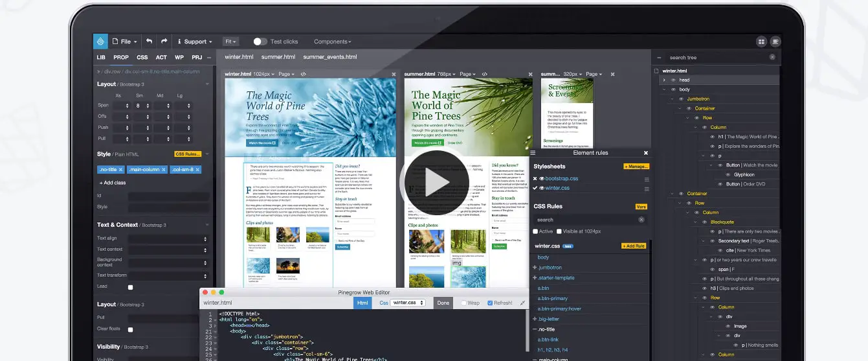
Task: Click + Add class
Action: click(113, 183)
